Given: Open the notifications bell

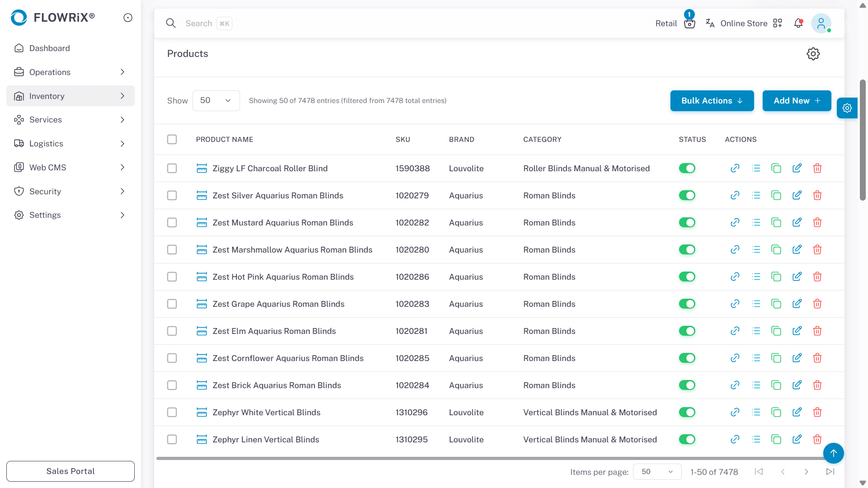Looking at the screenshot, I should tap(798, 23).
